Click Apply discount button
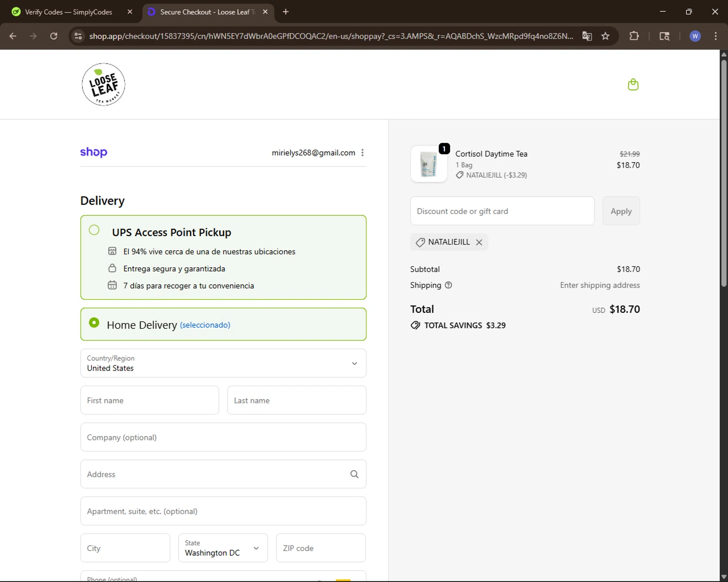This screenshot has height=582, width=728. (621, 211)
